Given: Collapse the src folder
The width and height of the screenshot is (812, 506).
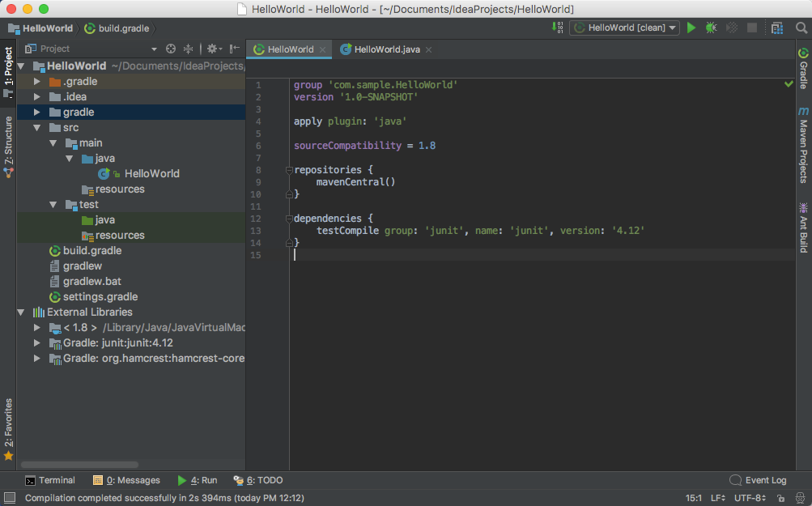Looking at the screenshot, I should (36, 127).
